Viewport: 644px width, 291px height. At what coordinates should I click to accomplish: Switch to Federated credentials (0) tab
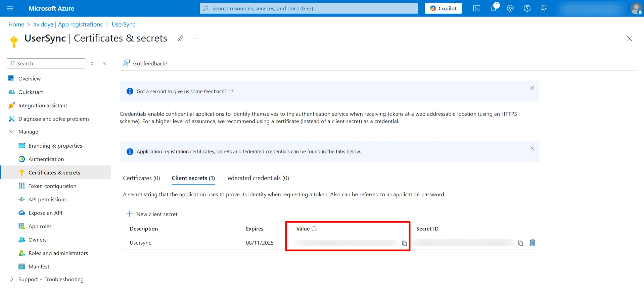point(257,178)
